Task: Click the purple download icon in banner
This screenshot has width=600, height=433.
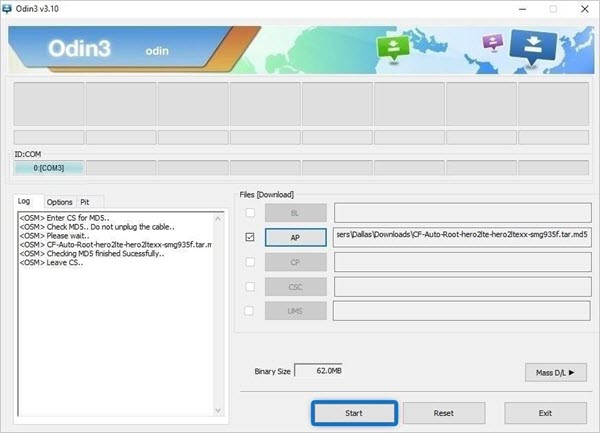Action: [491, 43]
